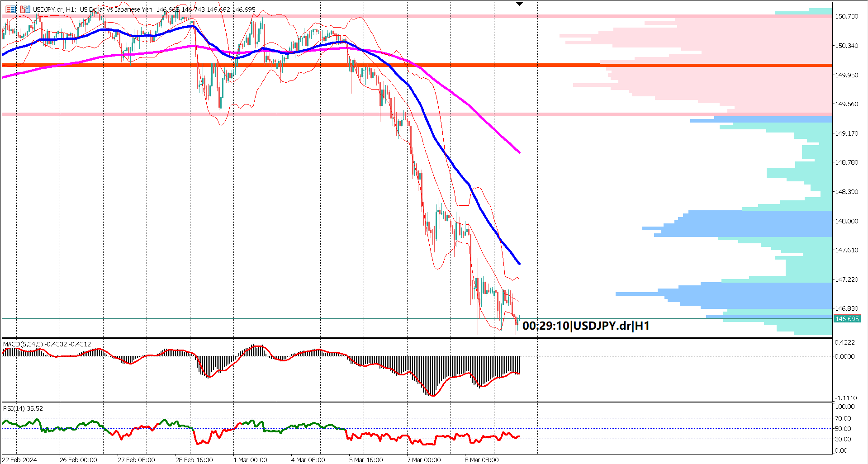Click the OHLC data window icon
868x464 pixels.
click(x=10, y=9)
